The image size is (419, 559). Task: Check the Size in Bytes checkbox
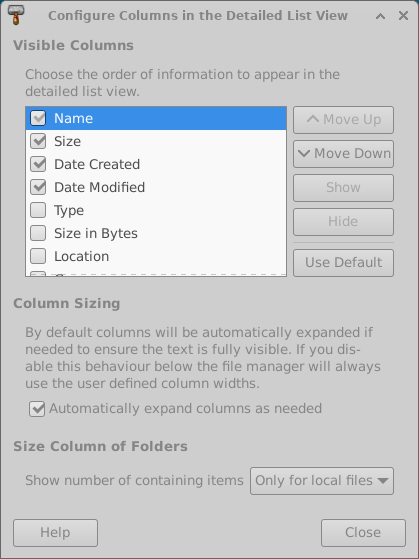pyautogui.click(x=38, y=233)
